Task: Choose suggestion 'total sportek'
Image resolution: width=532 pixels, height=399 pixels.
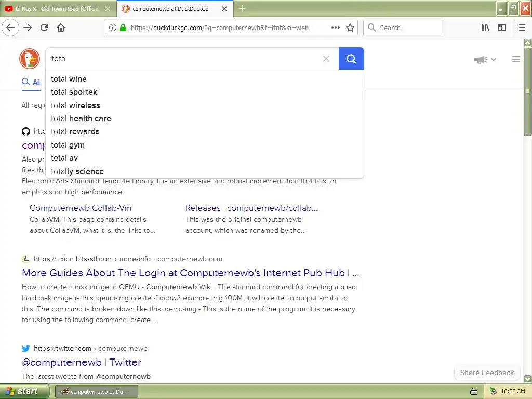Action: (x=205, y=92)
